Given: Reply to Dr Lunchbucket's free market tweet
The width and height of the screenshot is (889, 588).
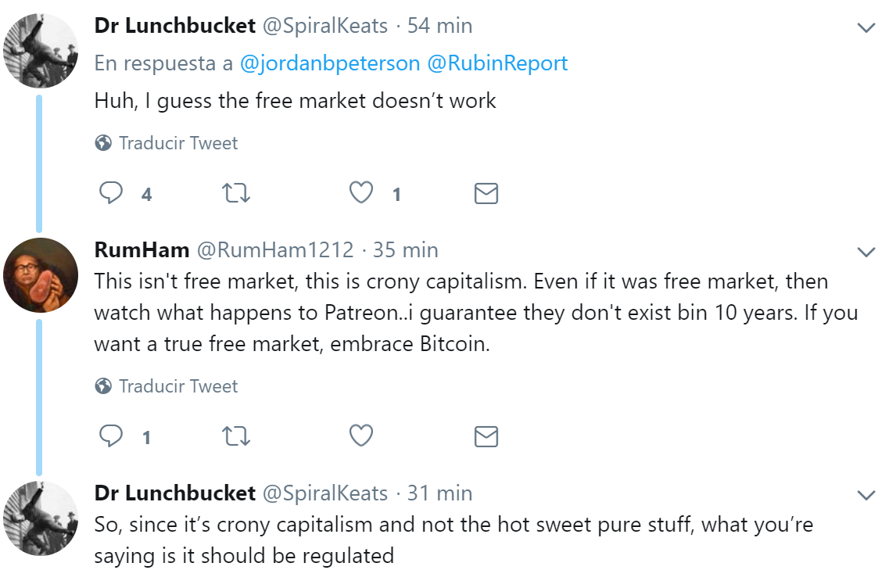Looking at the screenshot, I should (112, 193).
